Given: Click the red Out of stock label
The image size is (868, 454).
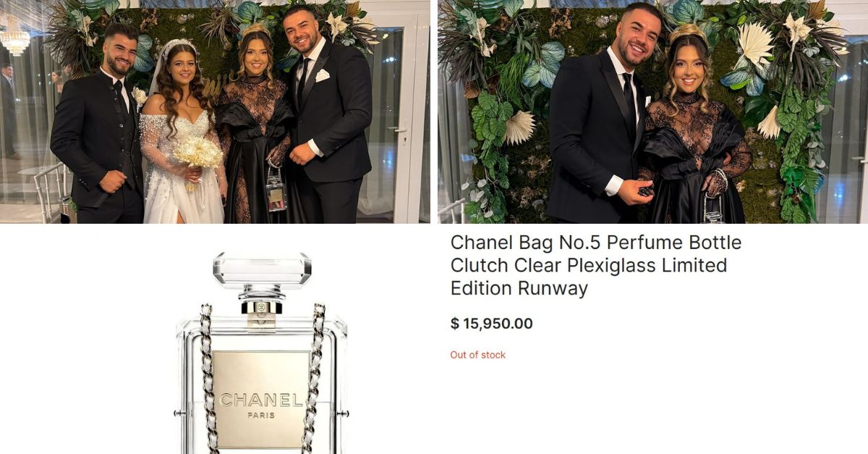Looking at the screenshot, I should (x=477, y=355).
